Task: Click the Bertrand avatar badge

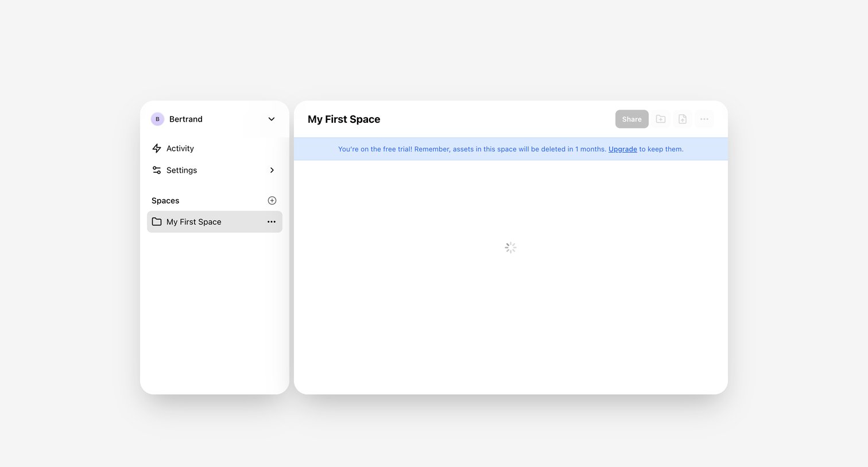Action: (157, 119)
